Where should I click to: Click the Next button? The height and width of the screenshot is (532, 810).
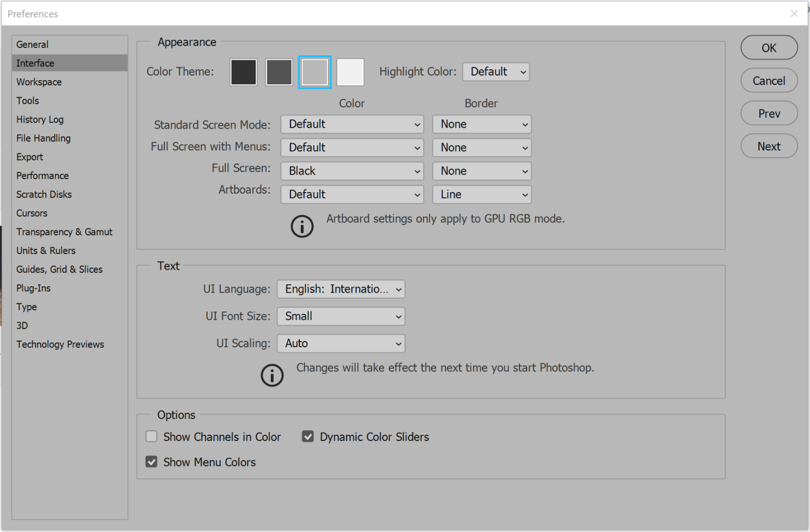click(x=769, y=146)
